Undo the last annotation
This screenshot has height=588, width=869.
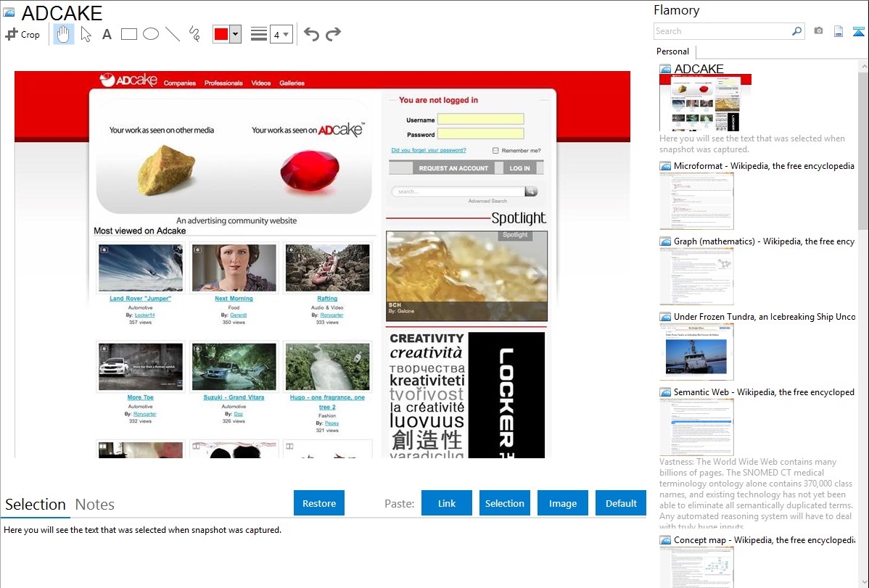click(311, 34)
